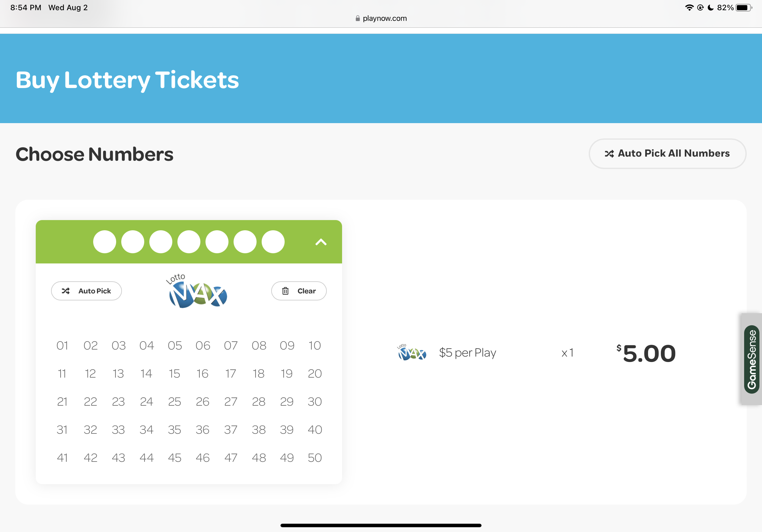Screen dimensions: 762x532
Task: Click the shuffle icon in the Auto Pick button
Action: 66,291
